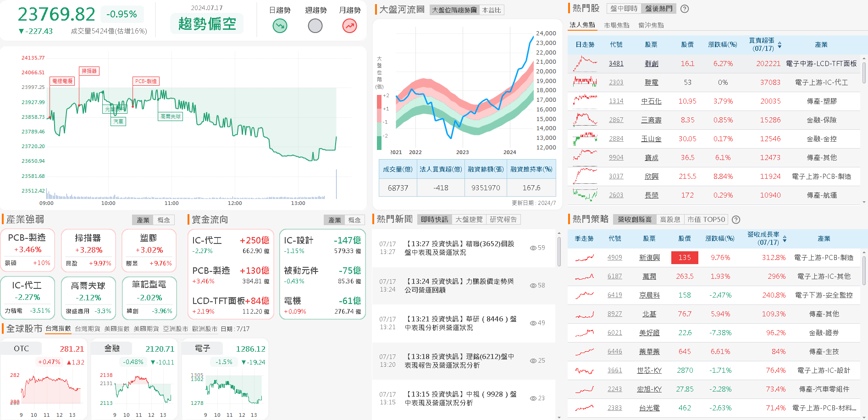Click the red monthly trend (月趨勢) icon
Image resolution: width=868 pixels, height=420 pixels.
[350, 26]
